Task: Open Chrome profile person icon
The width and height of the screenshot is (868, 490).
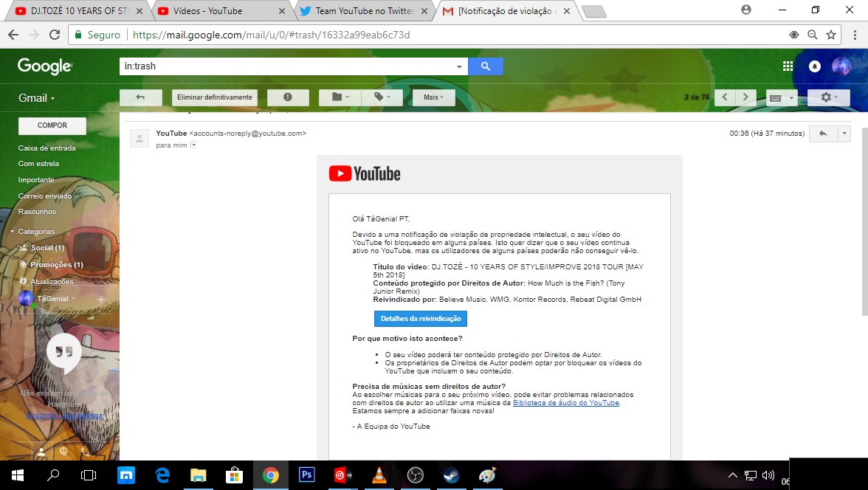Action: coord(746,10)
